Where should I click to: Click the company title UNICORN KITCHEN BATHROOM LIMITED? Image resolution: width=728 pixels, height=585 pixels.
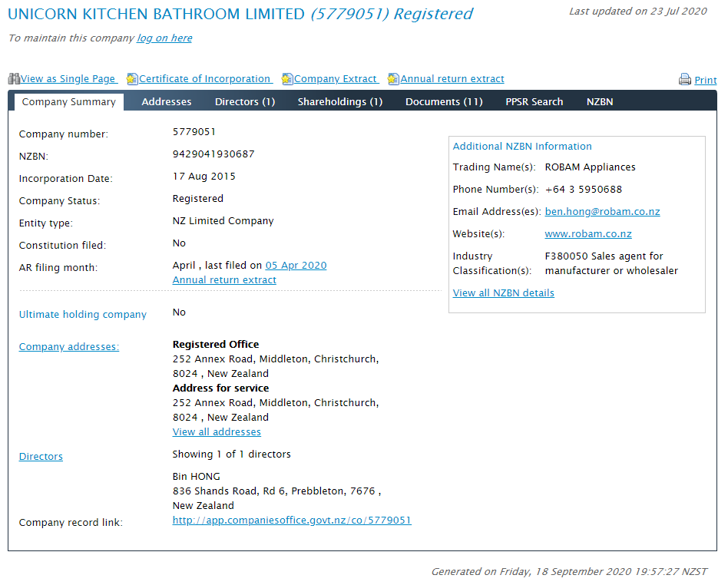click(156, 14)
